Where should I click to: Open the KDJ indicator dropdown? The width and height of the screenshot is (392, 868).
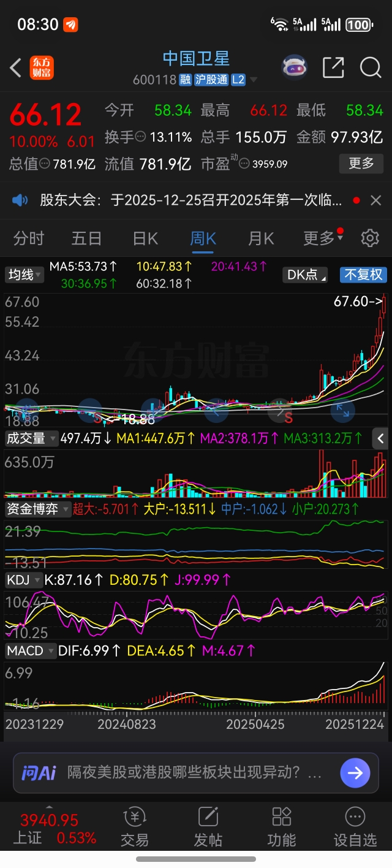(x=23, y=580)
